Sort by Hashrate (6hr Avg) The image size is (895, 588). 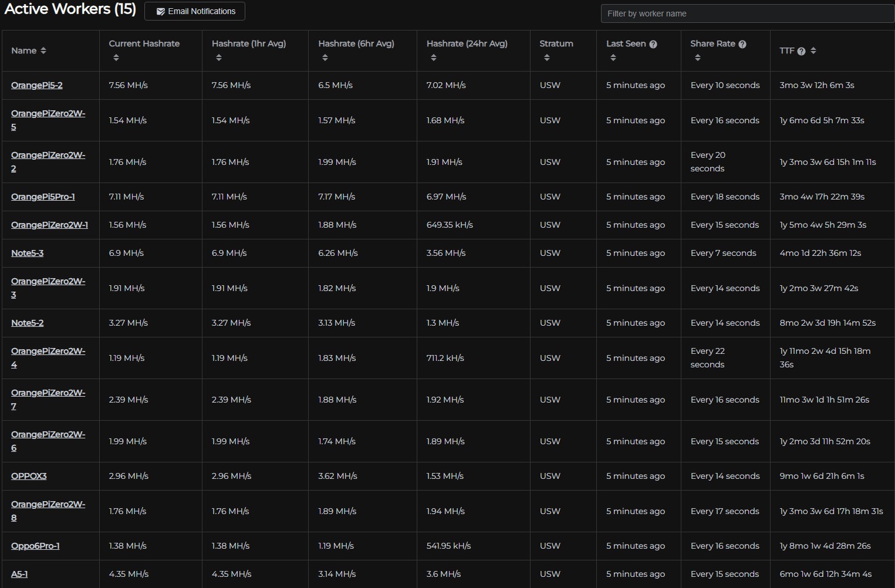(325, 58)
